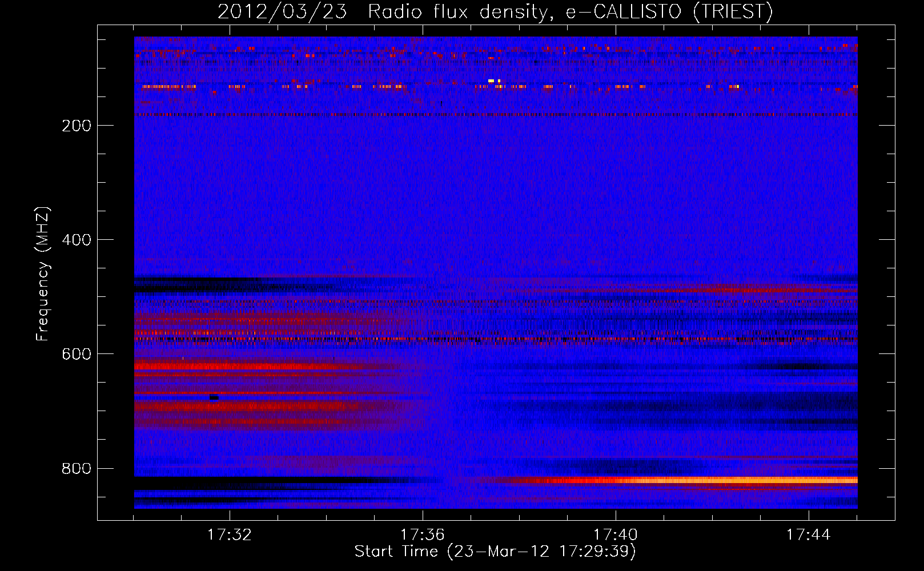Click the 17:40 time tick label
The width and height of the screenshot is (924, 571).
point(616,535)
